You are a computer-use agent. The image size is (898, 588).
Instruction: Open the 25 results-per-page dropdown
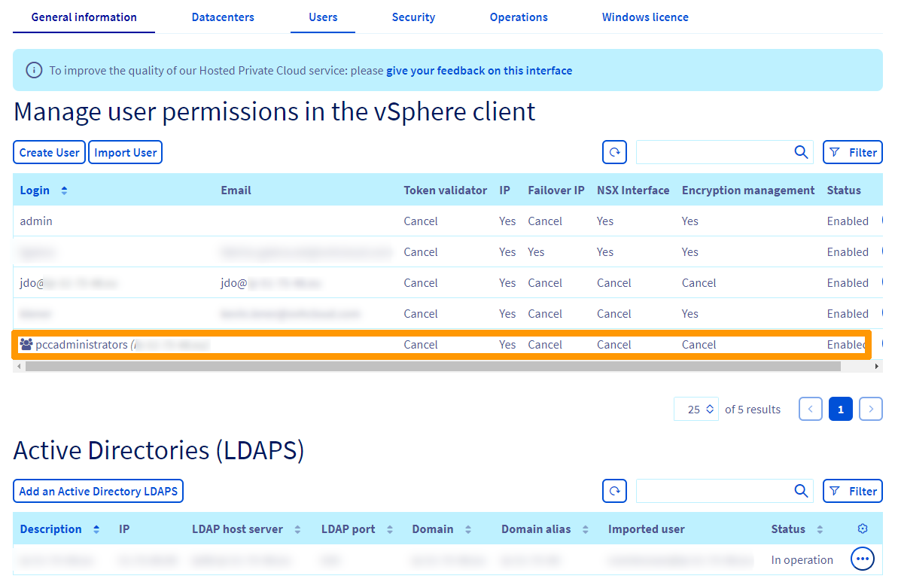pos(696,410)
